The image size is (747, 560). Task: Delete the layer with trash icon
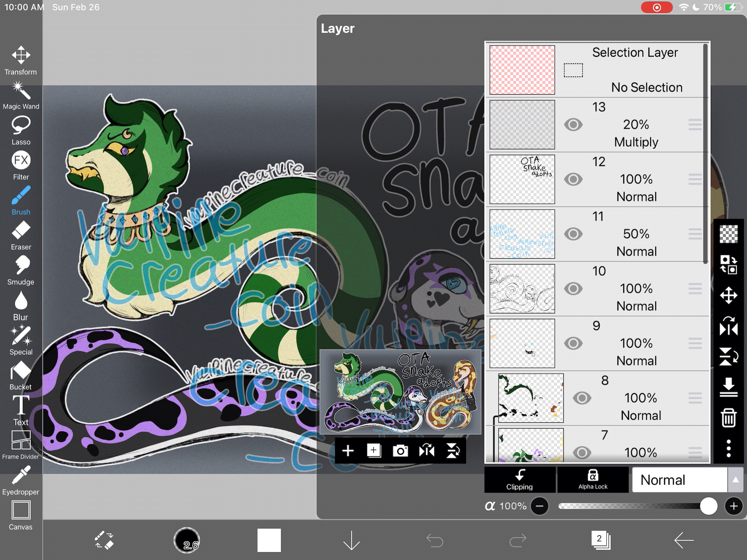[x=729, y=418]
